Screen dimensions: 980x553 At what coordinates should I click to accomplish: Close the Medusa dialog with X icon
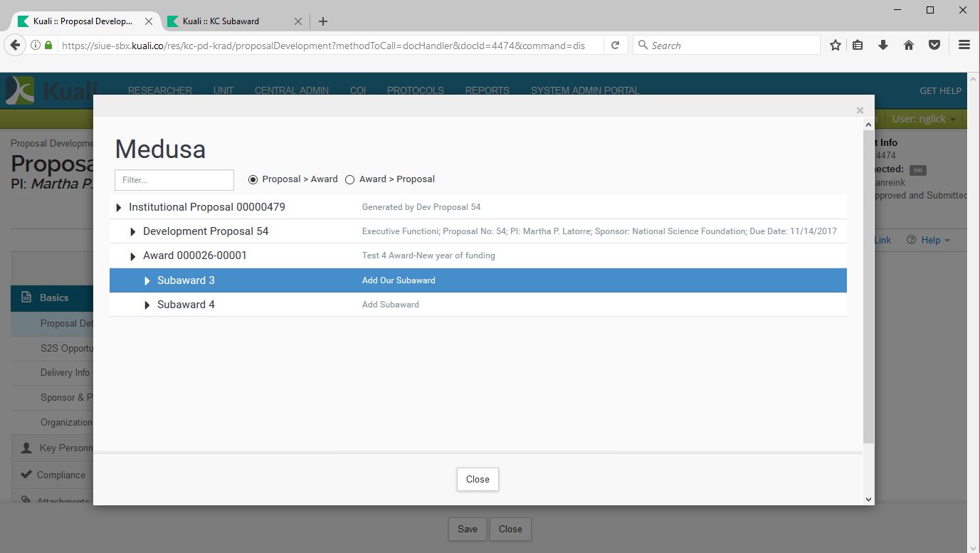tap(860, 110)
